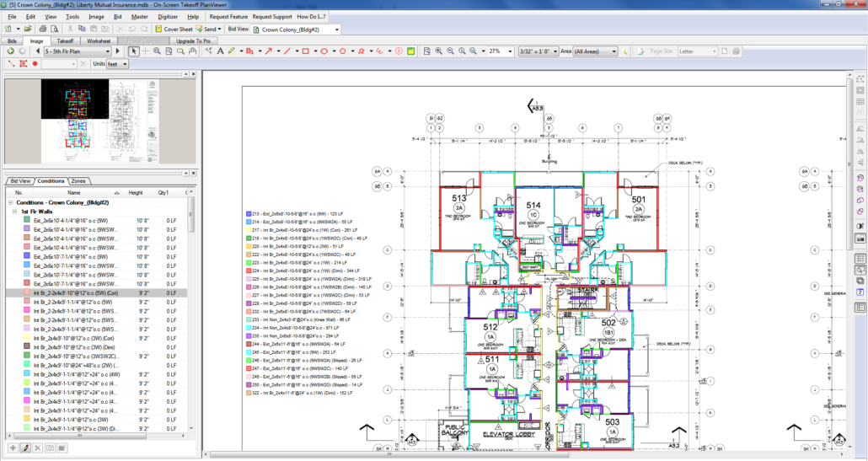Select the arrow pointer tool
The image size is (868, 461).
pyautogui.click(x=133, y=51)
